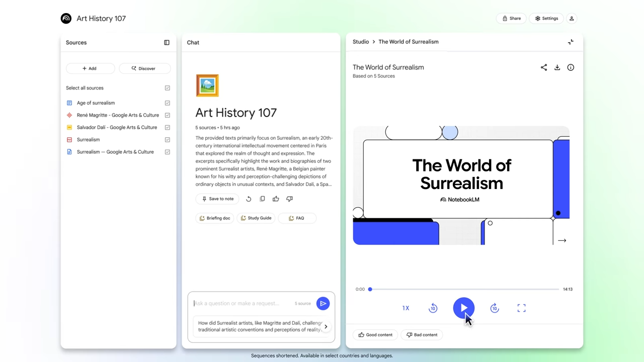The image size is (644, 362).
Task: Change playback speed from 1X
Action: pyautogui.click(x=406, y=308)
